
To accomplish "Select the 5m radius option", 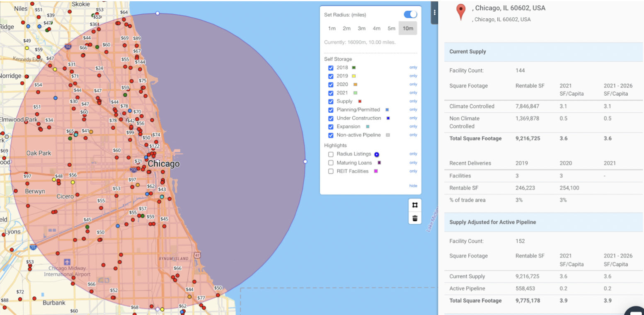I will (391, 28).
